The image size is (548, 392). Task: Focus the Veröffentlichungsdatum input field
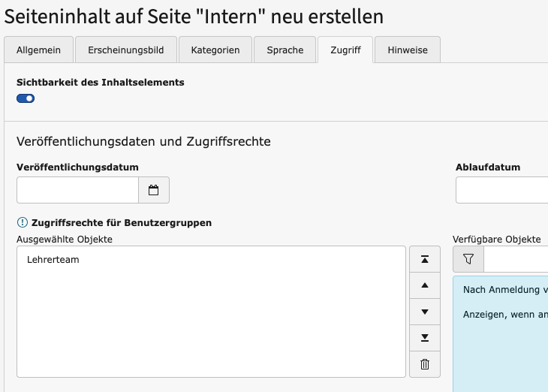(77, 190)
